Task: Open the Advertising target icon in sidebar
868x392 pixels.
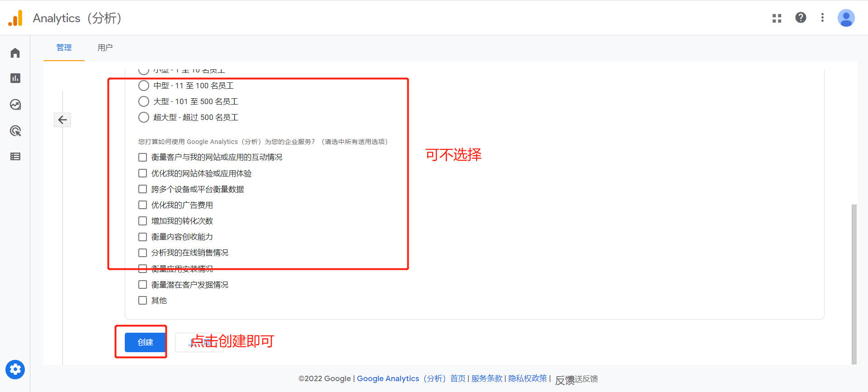Action: point(15,131)
